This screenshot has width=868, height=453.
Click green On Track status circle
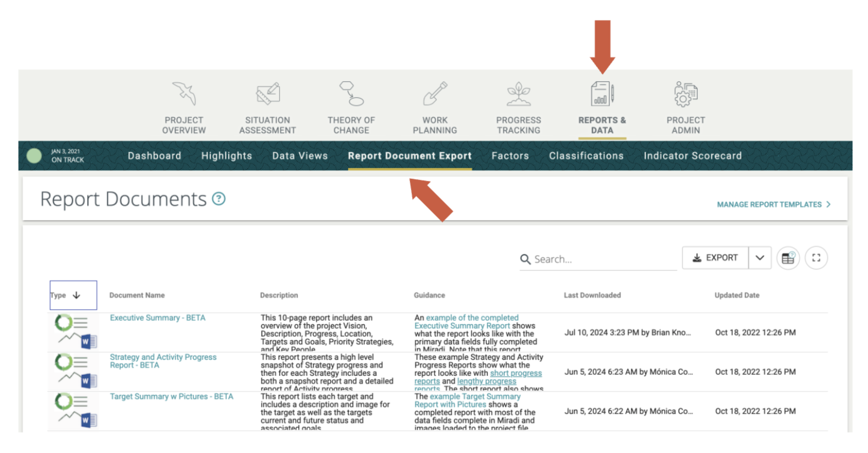click(x=34, y=156)
